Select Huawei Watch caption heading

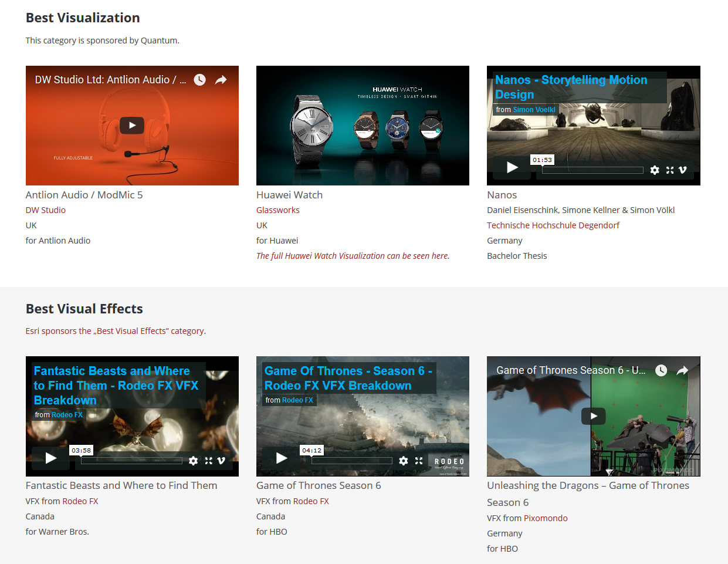click(x=289, y=195)
